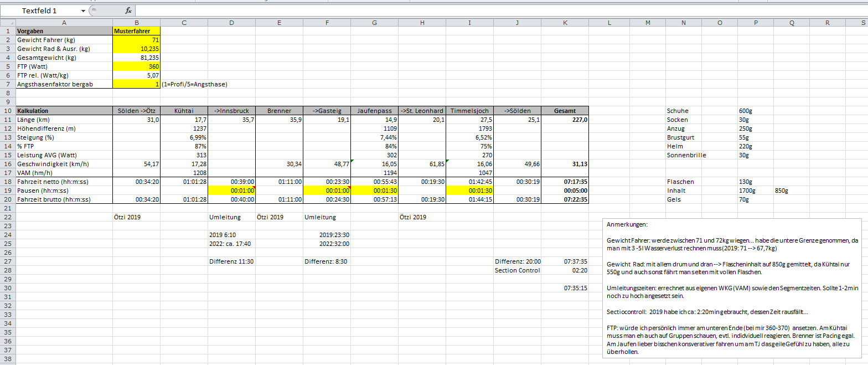Click the Gesamt column heading cell

tap(565, 111)
